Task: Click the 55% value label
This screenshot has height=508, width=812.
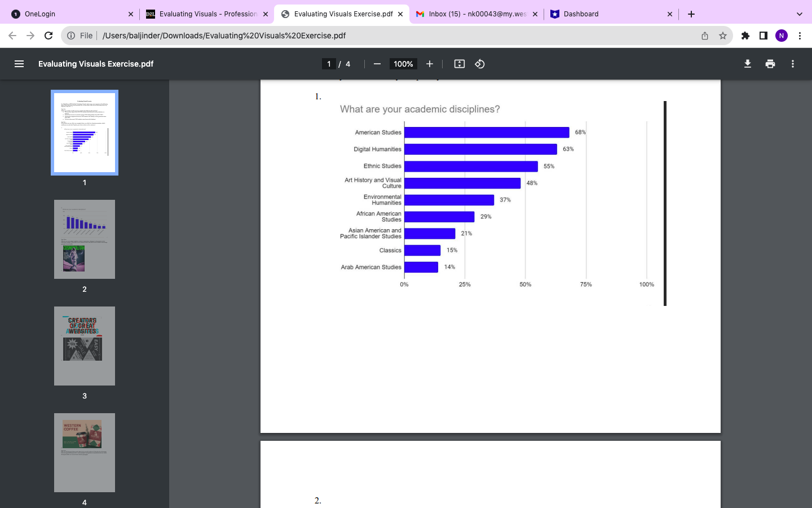Action: [549, 167]
